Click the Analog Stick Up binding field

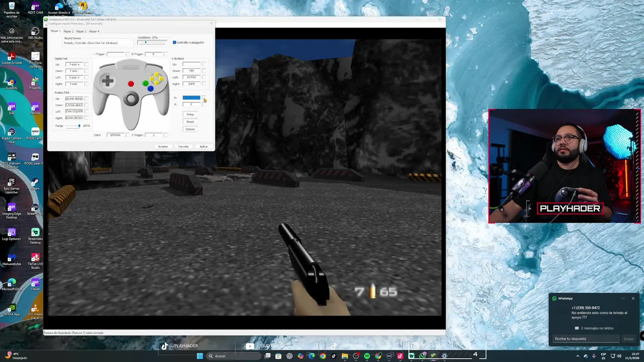tap(74, 99)
